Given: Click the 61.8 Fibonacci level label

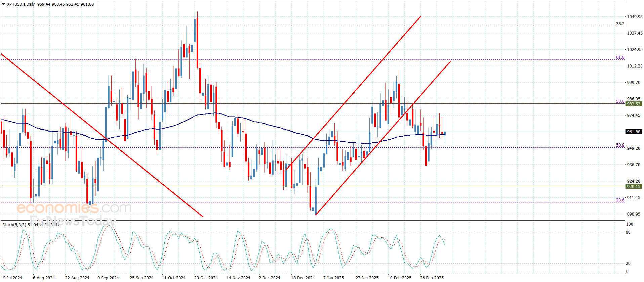Looking at the screenshot, I should [620, 57].
